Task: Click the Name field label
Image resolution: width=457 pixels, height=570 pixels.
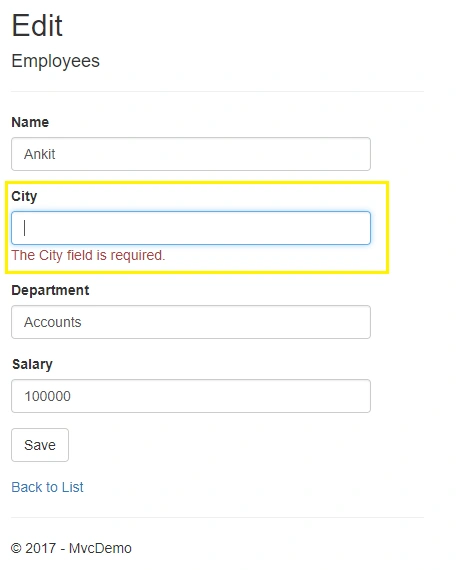Action: [30, 122]
